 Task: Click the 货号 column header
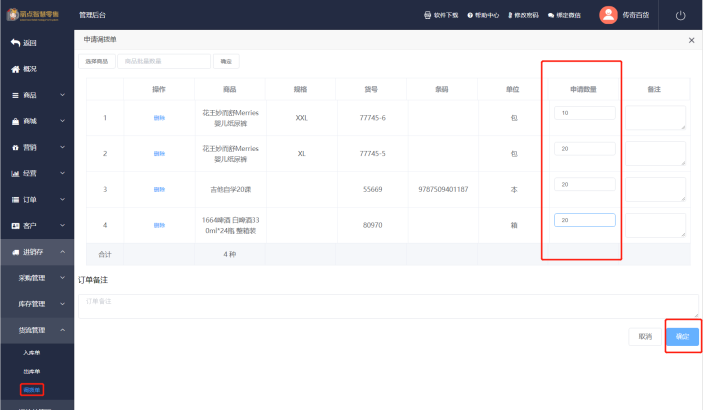pyautogui.click(x=371, y=90)
